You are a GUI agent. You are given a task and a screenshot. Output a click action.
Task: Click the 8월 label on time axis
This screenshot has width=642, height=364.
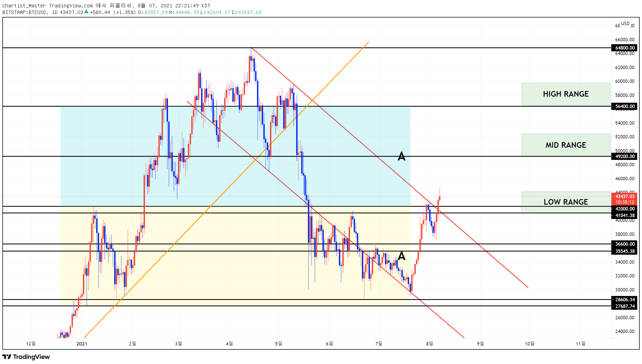pos(430,344)
